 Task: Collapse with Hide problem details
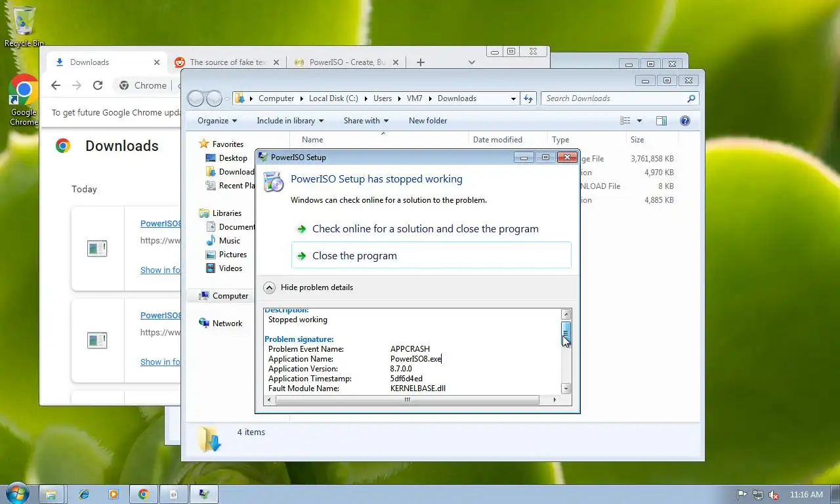(308, 287)
